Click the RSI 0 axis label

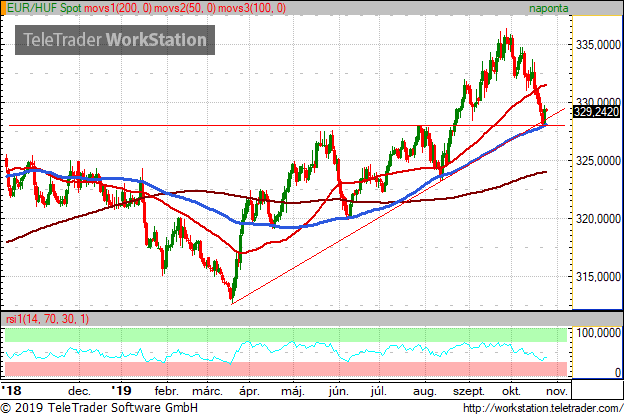617,372
